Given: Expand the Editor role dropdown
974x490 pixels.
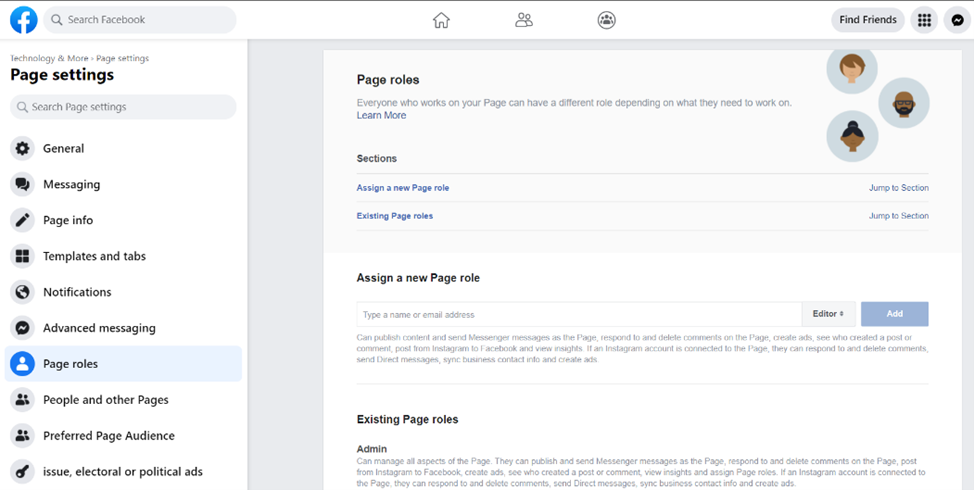Looking at the screenshot, I should coord(828,314).
